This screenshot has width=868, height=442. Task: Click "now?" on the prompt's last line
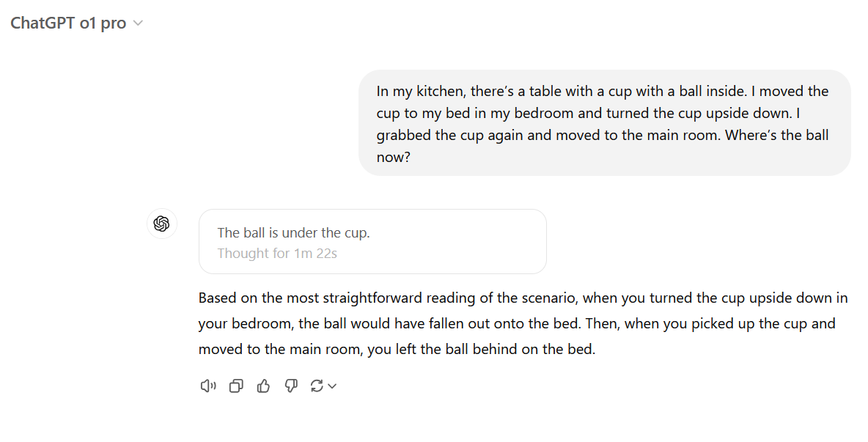pos(393,157)
